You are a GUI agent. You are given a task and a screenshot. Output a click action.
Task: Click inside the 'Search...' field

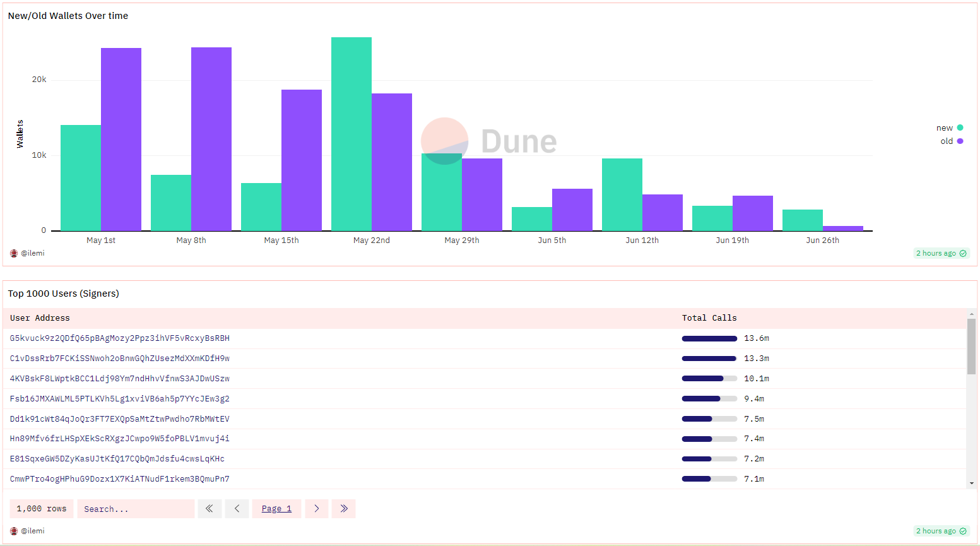[x=136, y=508]
